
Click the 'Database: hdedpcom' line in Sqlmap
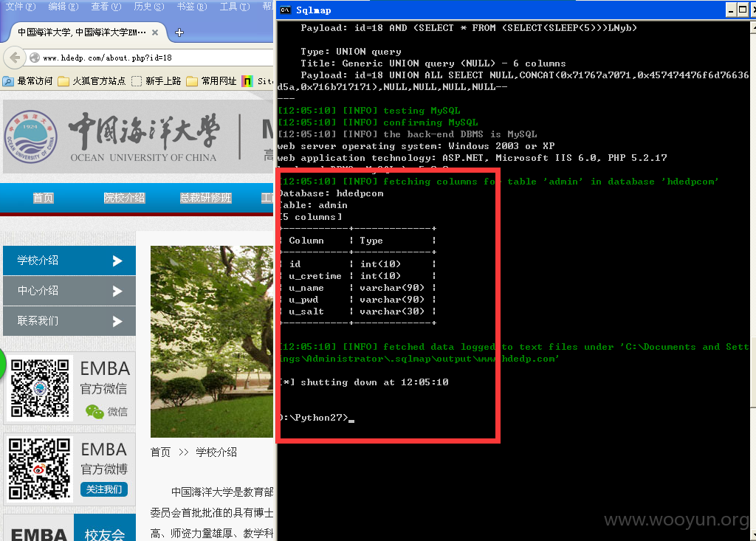[x=331, y=193]
